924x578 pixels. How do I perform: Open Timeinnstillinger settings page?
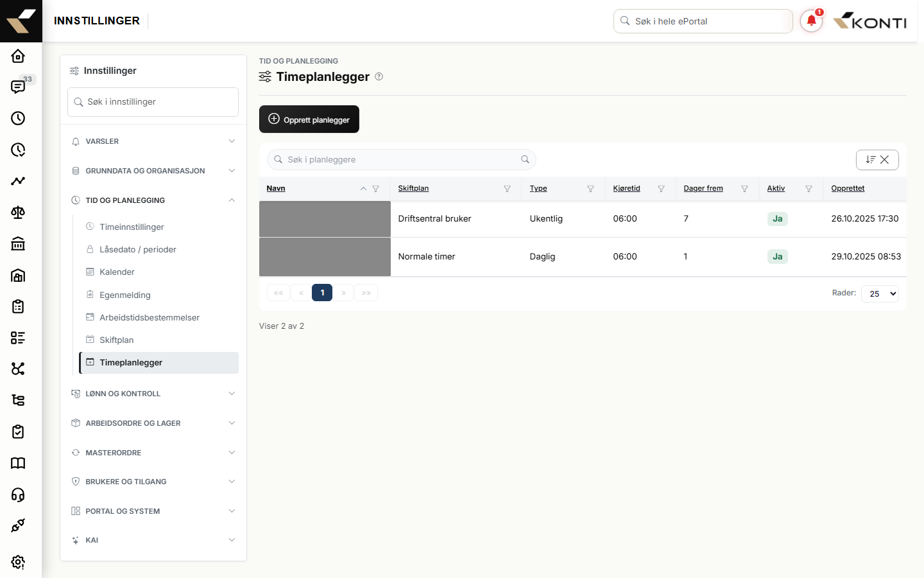[x=159, y=227]
